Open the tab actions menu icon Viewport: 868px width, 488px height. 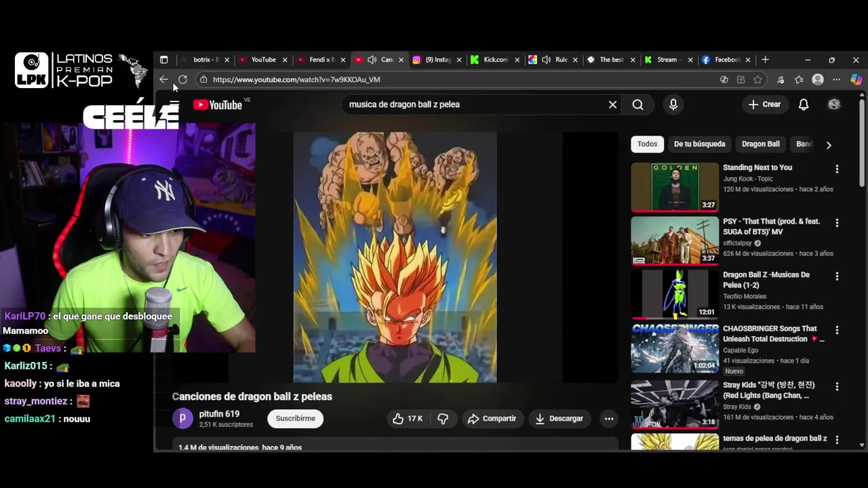click(x=163, y=60)
